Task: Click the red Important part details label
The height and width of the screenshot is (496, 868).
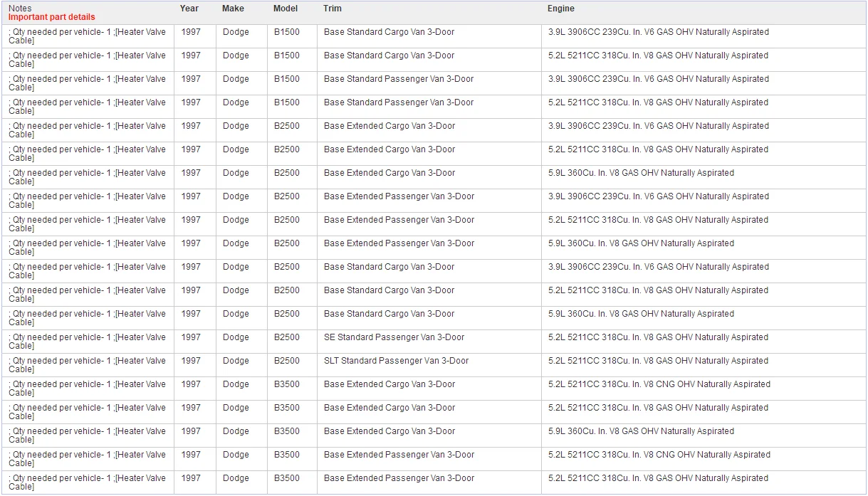Action: (51, 17)
